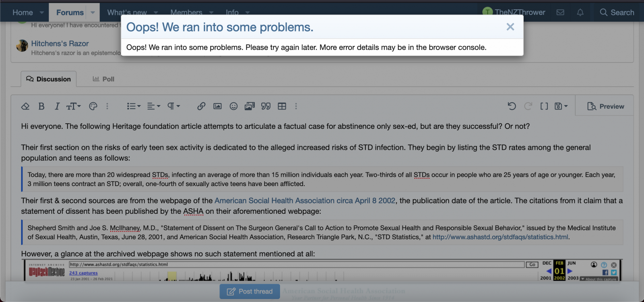Image resolution: width=644 pixels, height=302 pixels.
Task: Open TheNZThrower account menu
Action: point(514,12)
